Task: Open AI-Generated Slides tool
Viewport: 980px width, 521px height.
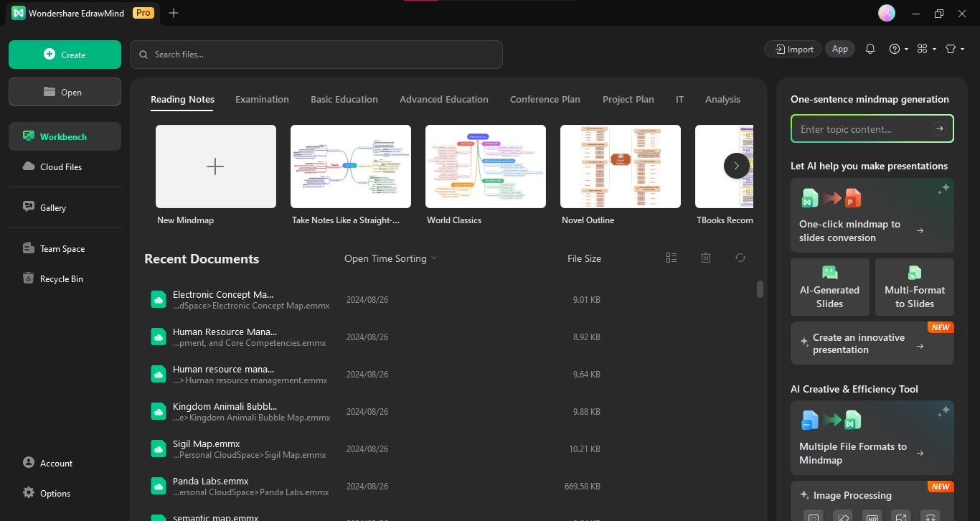Action: click(830, 287)
